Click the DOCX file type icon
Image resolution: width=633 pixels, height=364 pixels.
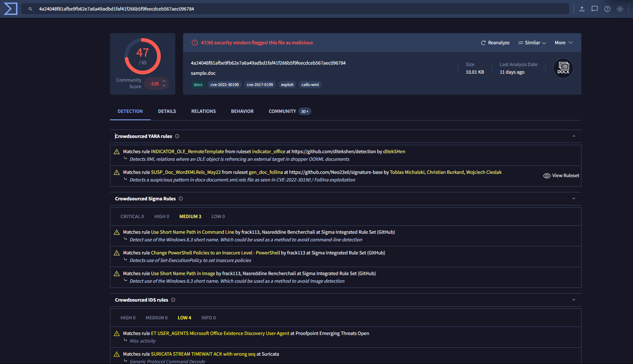coord(563,68)
